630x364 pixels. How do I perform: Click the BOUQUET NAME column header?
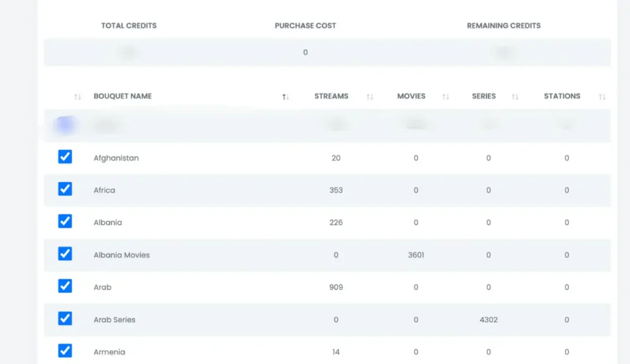[122, 96]
